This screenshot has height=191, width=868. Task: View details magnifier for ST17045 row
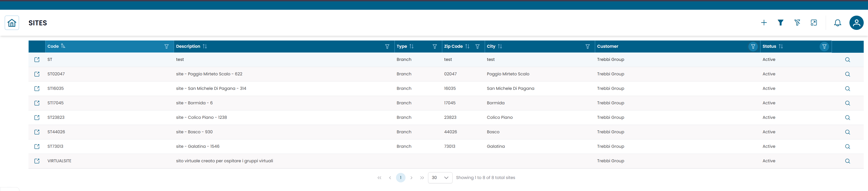(x=847, y=103)
